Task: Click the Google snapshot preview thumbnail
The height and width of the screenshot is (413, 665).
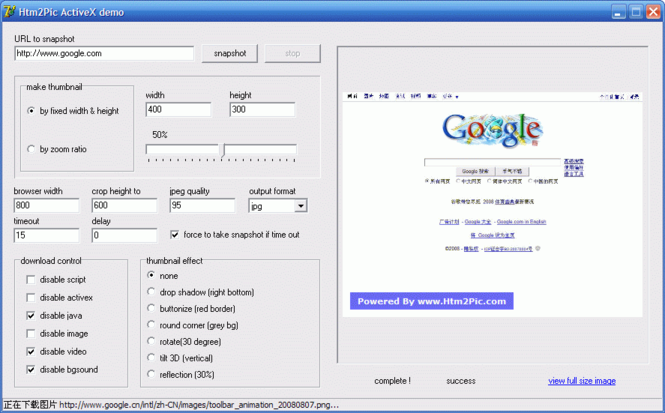Action: (x=492, y=204)
